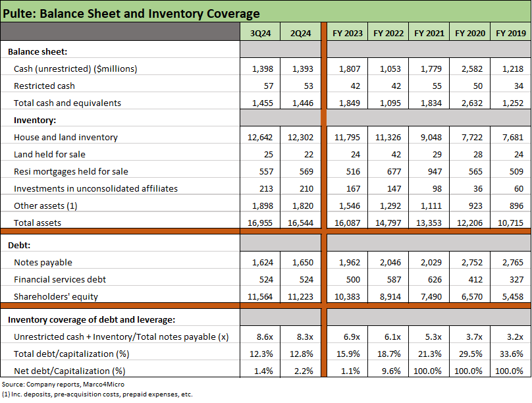
Task: Click the 'Cash (unrestricted) ($millions)' row label
Action: [75, 69]
